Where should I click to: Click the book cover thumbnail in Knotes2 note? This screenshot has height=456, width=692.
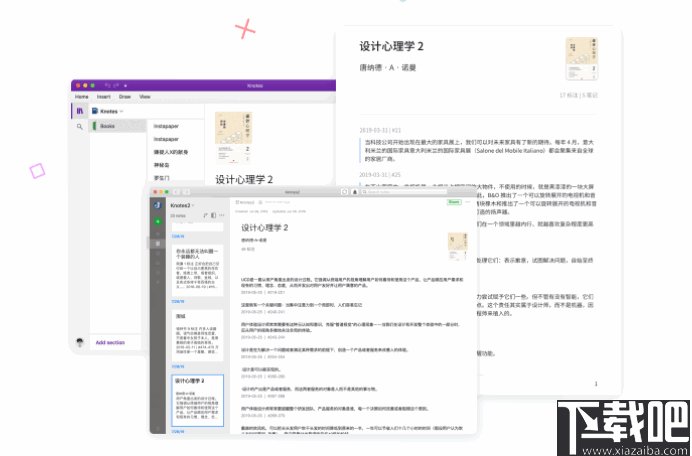click(x=458, y=245)
